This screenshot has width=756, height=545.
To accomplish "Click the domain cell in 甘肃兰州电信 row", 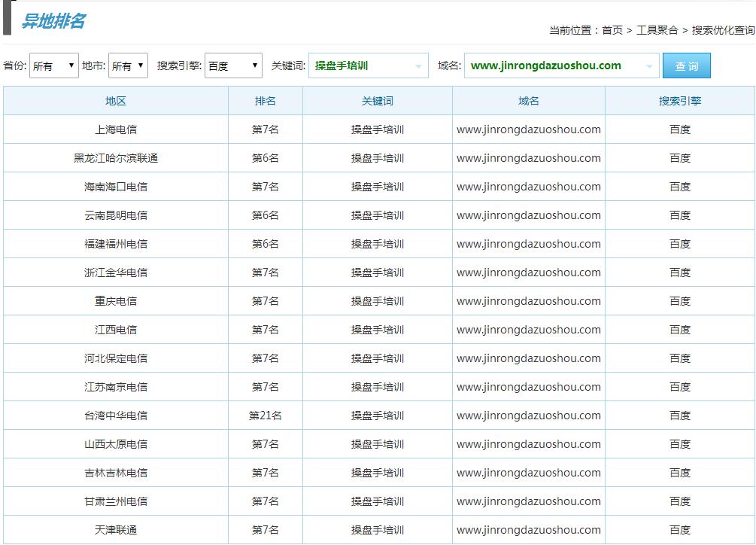I will click(x=528, y=501).
